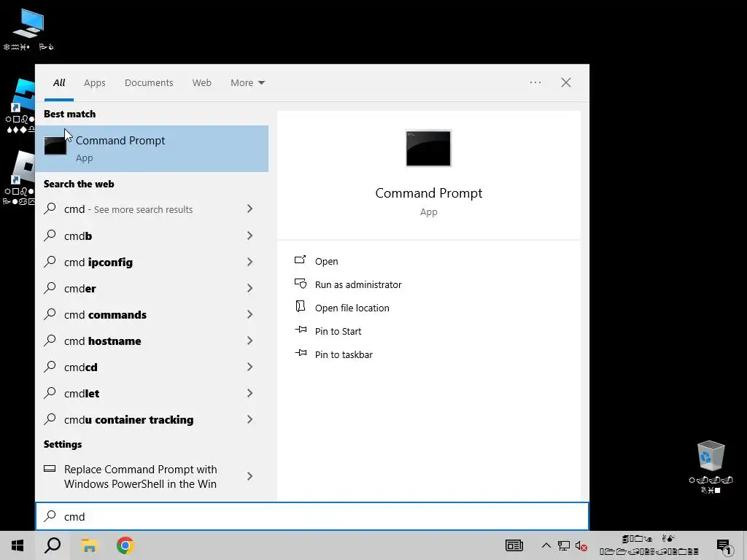Expand the 'cmder' suggestion chevron

pos(249,287)
